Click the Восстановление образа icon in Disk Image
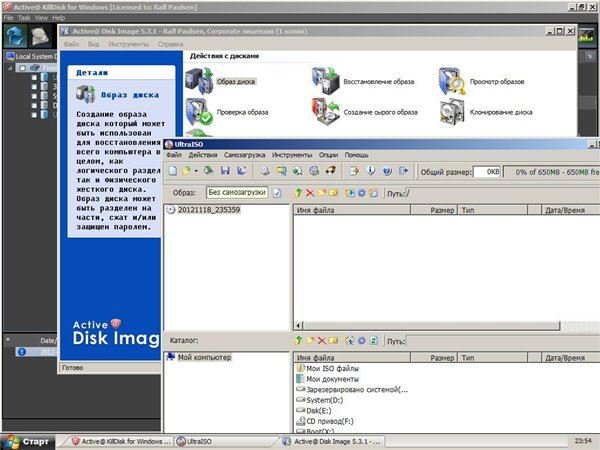 326,81
